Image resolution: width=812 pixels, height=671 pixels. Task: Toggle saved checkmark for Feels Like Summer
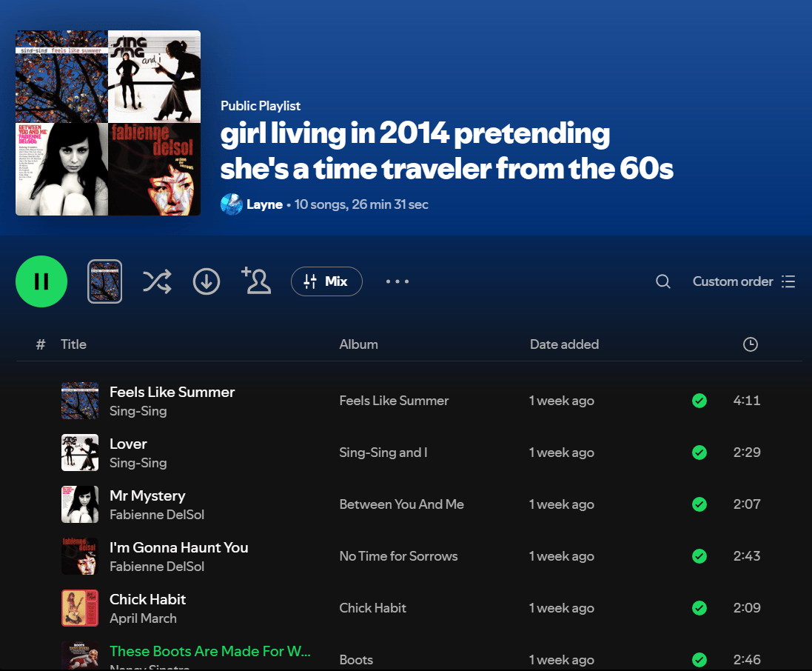tap(699, 401)
